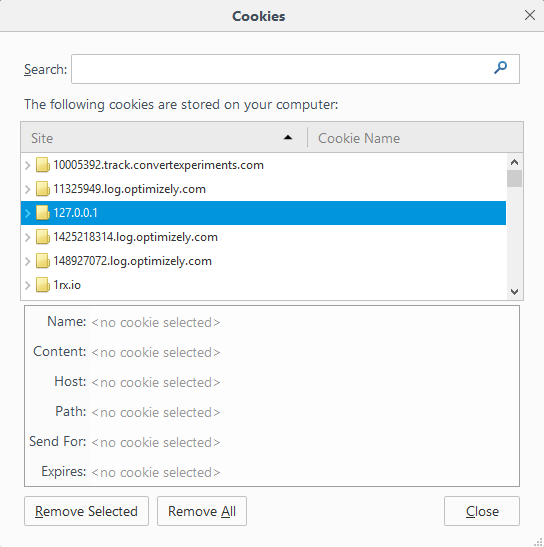Select the 11325949.log.optimizely.com folder icon

(x=43, y=189)
